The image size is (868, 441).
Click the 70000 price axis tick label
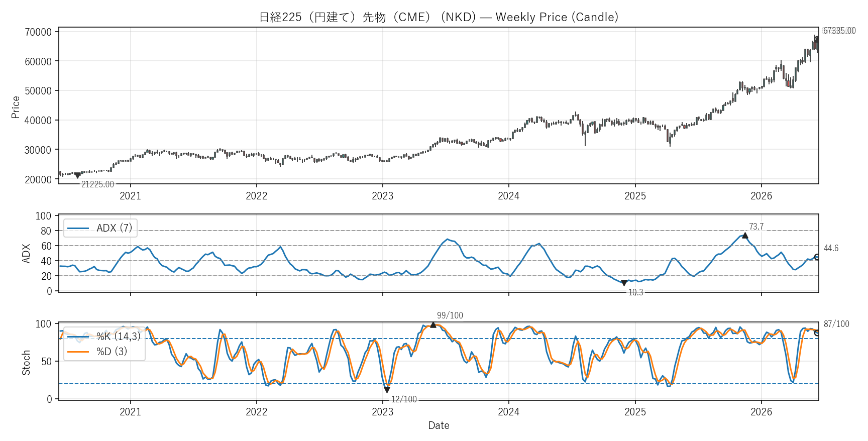pyautogui.click(x=38, y=32)
